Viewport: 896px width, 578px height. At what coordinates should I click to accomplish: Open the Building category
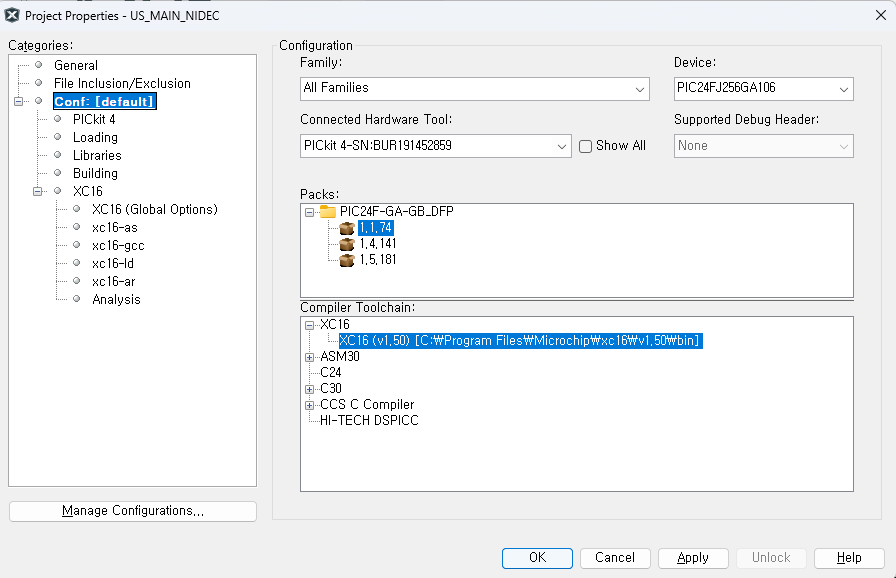pos(95,174)
